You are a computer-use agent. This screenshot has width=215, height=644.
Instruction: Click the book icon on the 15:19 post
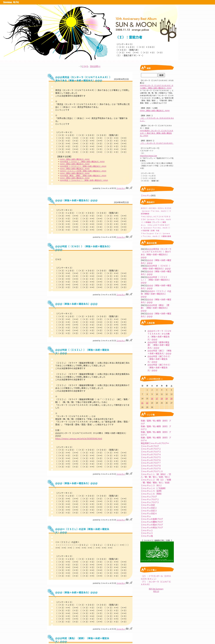coord(127,519)
